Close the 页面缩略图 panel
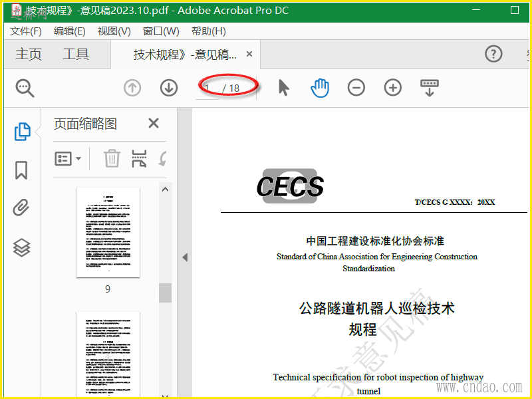This screenshot has height=399, width=532. pyautogui.click(x=154, y=123)
